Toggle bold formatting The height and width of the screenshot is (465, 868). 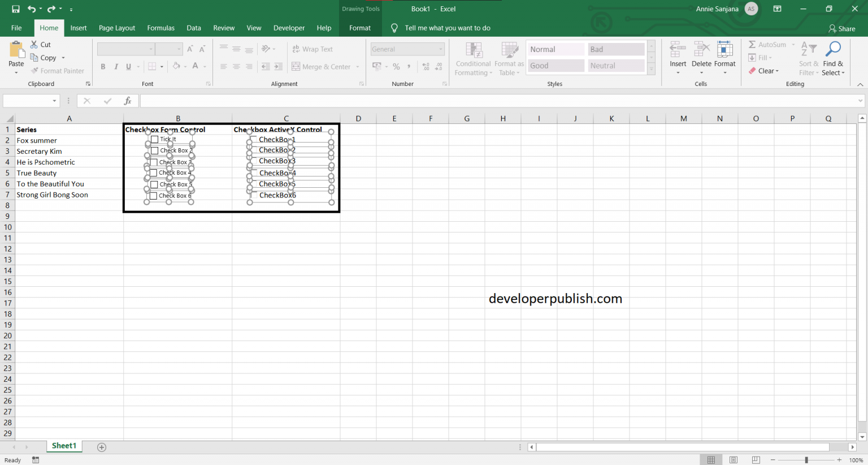click(103, 66)
